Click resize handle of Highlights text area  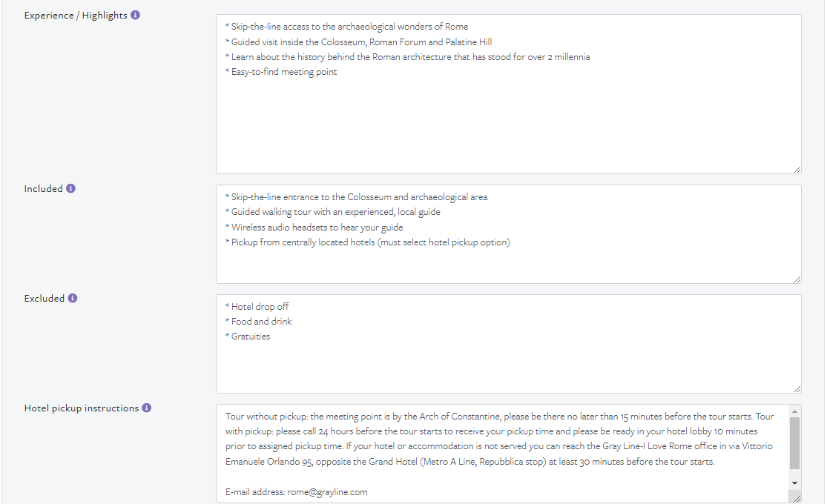(x=797, y=169)
